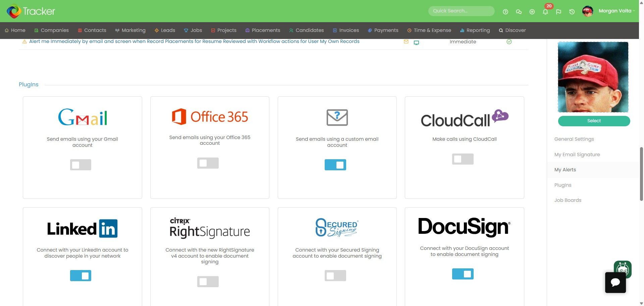Screen dimensions: 644x306
Task: Go to My Alerts section
Action: pyautogui.click(x=565, y=170)
